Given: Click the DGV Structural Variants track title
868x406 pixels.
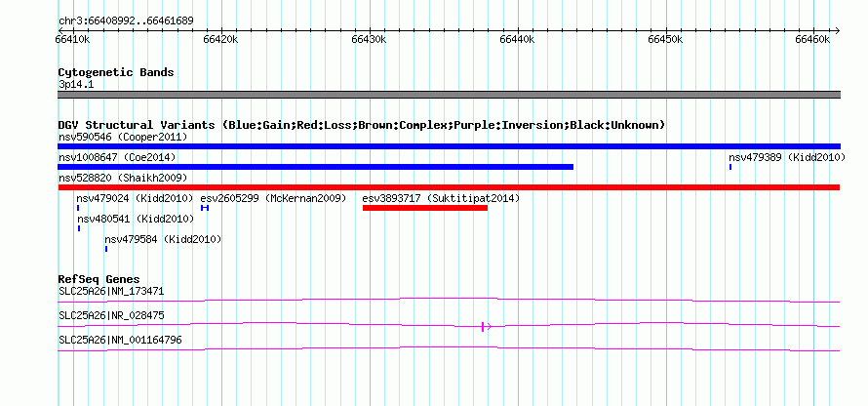Looking at the screenshot, I should pyautogui.click(x=362, y=125).
